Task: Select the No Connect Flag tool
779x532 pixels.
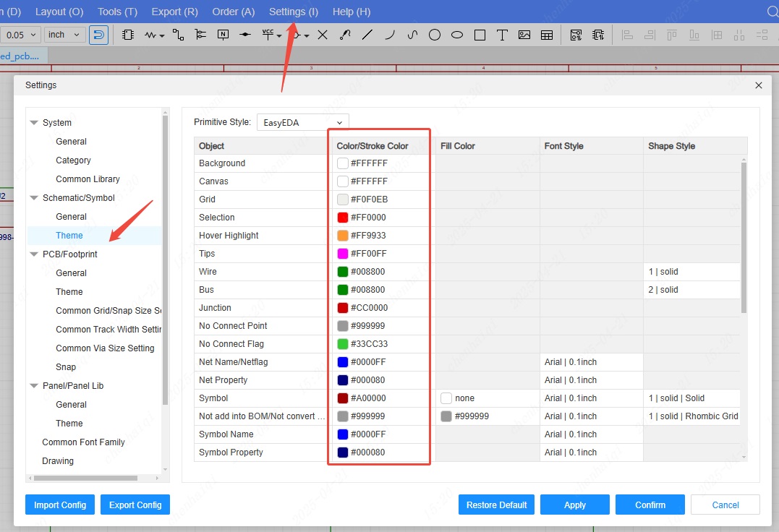Action: pyautogui.click(x=323, y=35)
